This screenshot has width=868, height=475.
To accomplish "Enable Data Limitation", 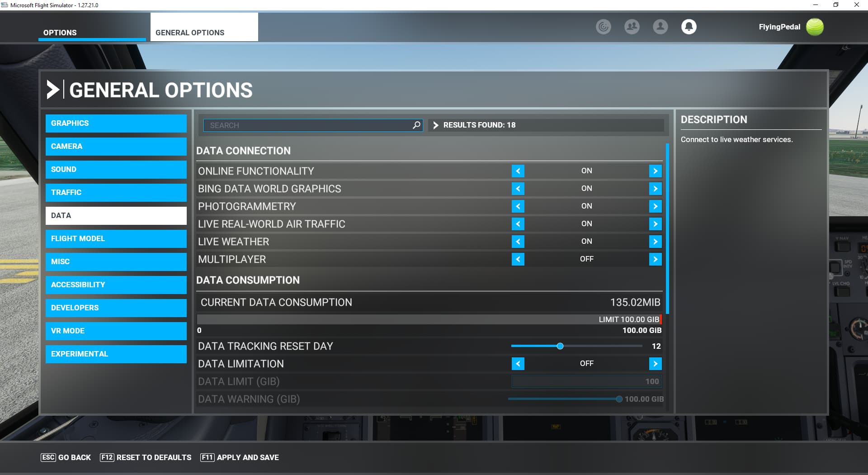I will (x=655, y=363).
